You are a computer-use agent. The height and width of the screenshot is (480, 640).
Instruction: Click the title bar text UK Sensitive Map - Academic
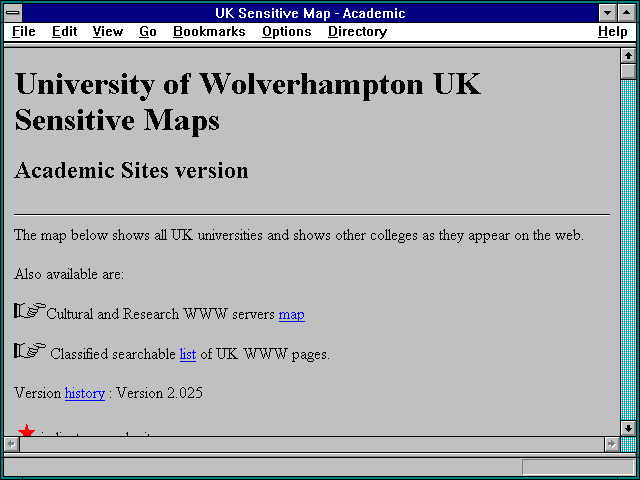310,13
